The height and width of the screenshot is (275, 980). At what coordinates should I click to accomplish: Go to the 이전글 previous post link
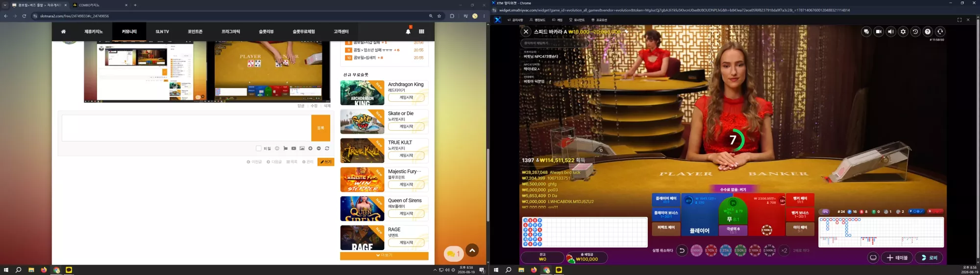254,162
